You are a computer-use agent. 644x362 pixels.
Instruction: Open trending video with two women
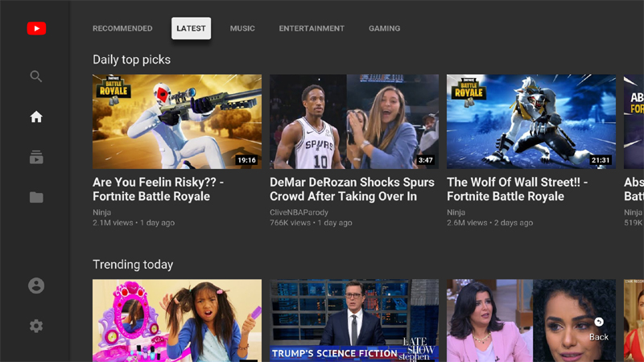tap(531, 320)
